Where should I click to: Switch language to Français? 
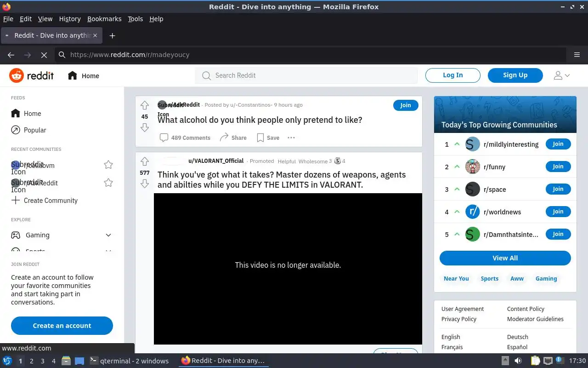coord(452,347)
